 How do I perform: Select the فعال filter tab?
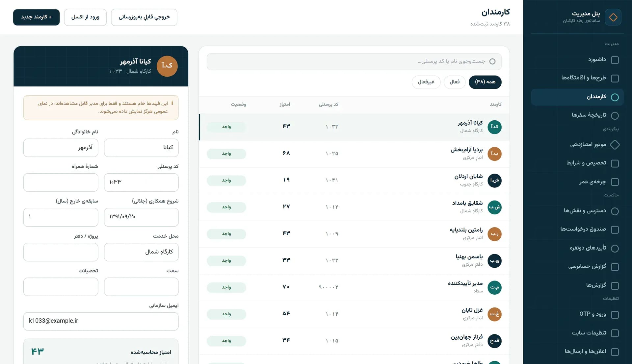454,82
